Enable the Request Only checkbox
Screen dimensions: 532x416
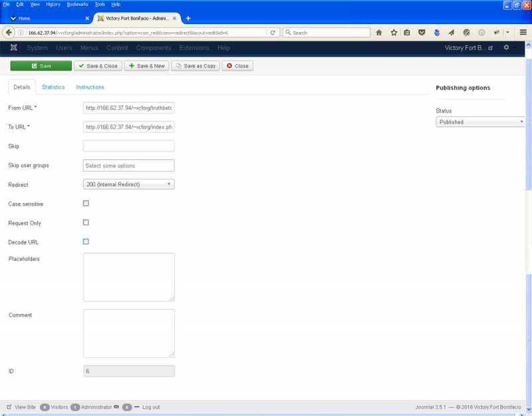[86, 222]
